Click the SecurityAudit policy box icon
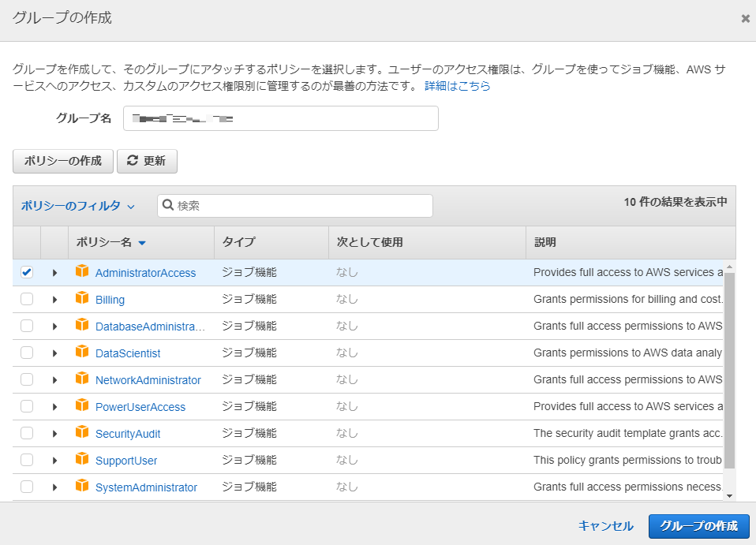Viewport: 756px width, 545px height. 82,432
